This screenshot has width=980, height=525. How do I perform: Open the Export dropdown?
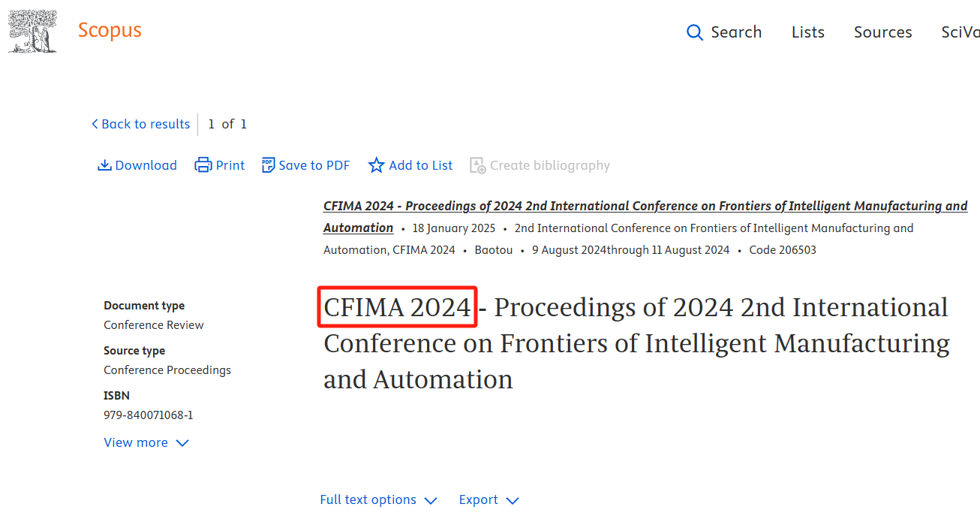click(x=488, y=500)
